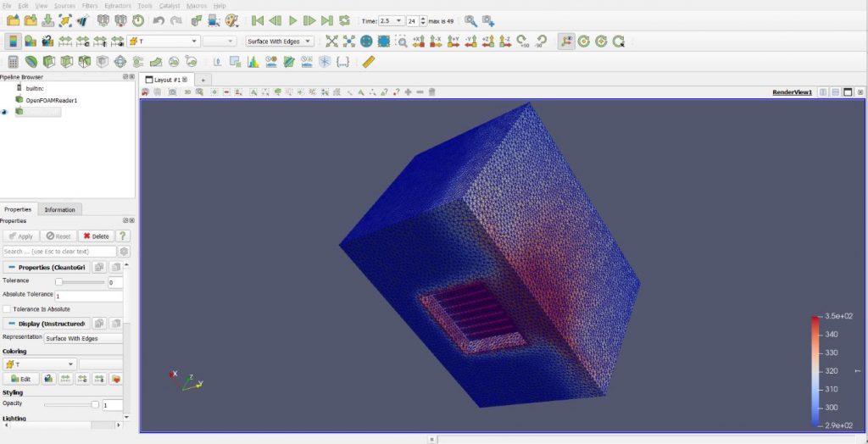
Task: Open the color palette icon
Action: (231, 20)
